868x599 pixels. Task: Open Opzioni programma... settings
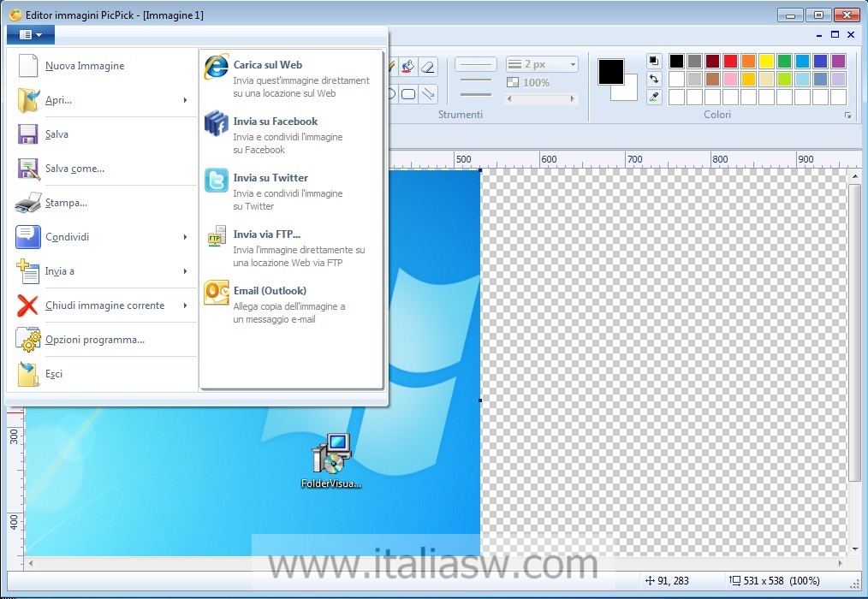pyautogui.click(x=94, y=340)
